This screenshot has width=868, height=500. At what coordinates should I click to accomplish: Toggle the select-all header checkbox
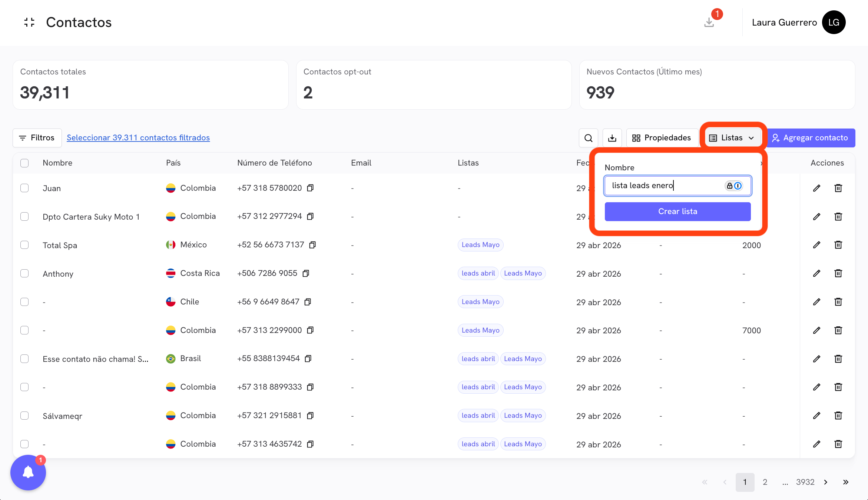[24, 163]
